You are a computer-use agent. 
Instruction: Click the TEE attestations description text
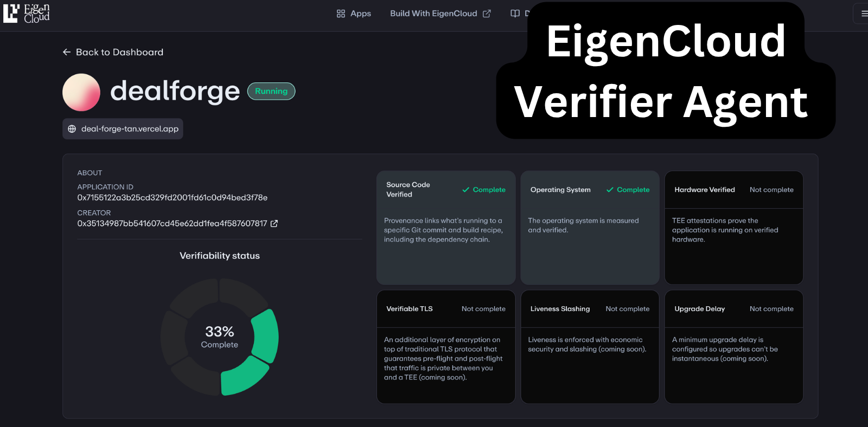coord(725,230)
